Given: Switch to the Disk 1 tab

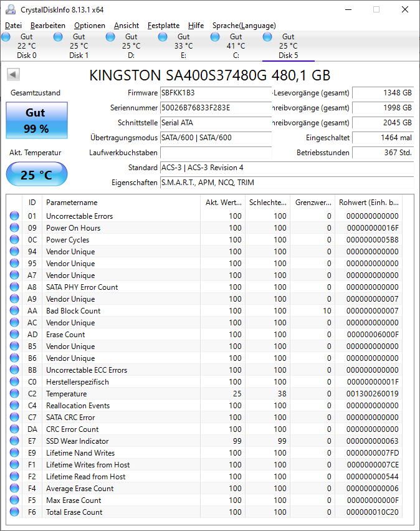Looking at the screenshot, I should click(x=79, y=46).
